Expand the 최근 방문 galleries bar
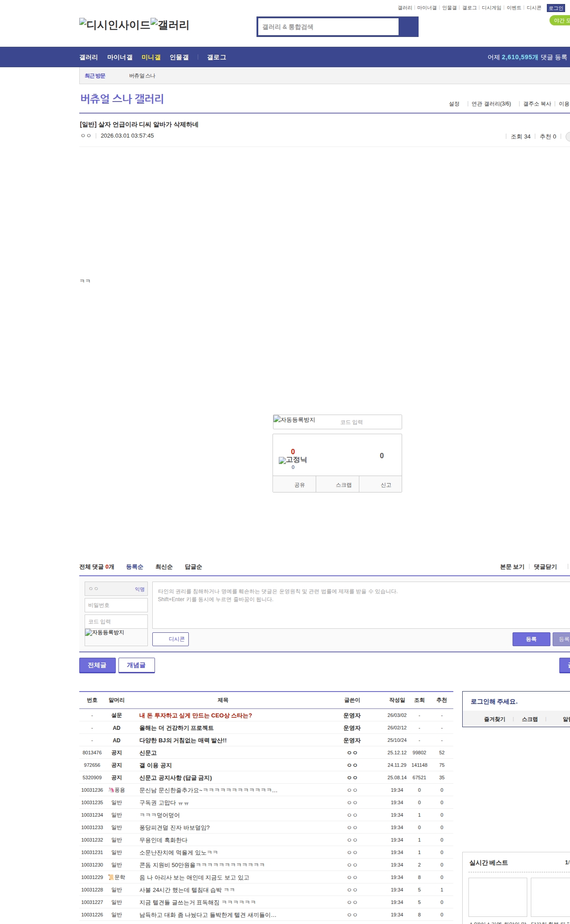Viewport: 570px width, 924px height. (95, 76)
